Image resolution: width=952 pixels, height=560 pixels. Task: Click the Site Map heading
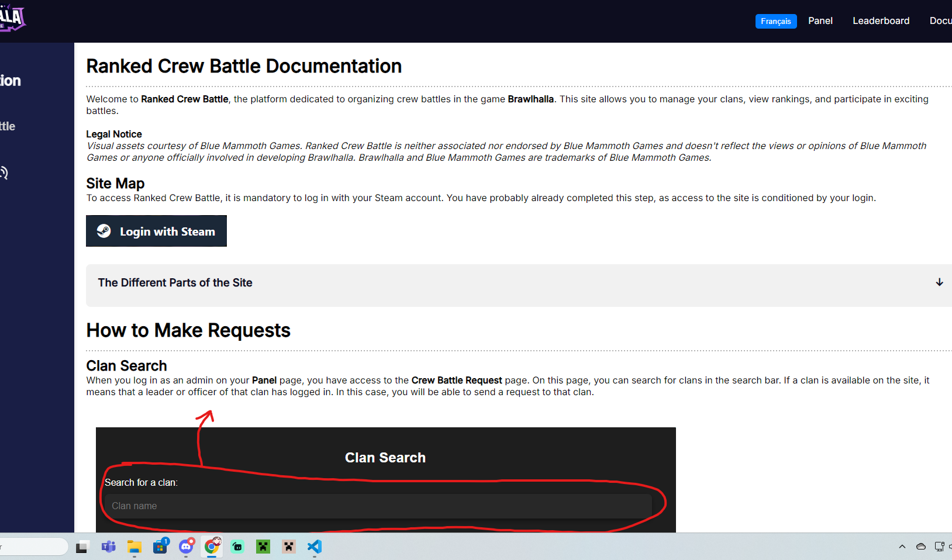[x=115, y=184]
